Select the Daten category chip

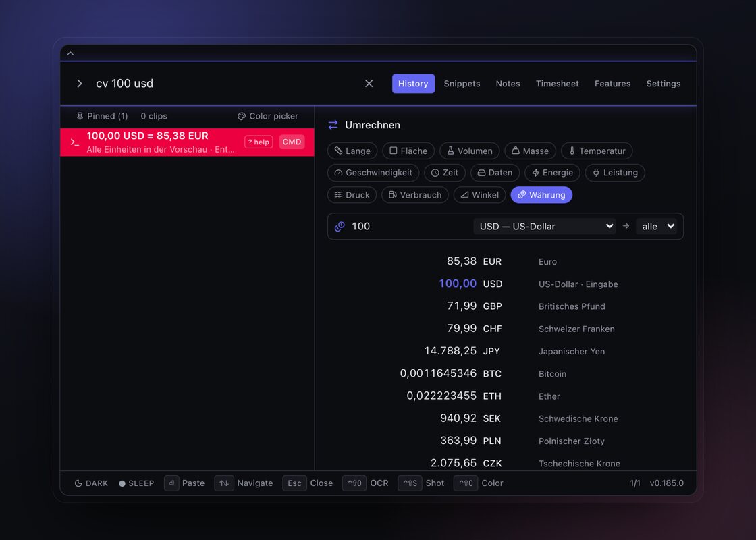[x=495, y=173]
